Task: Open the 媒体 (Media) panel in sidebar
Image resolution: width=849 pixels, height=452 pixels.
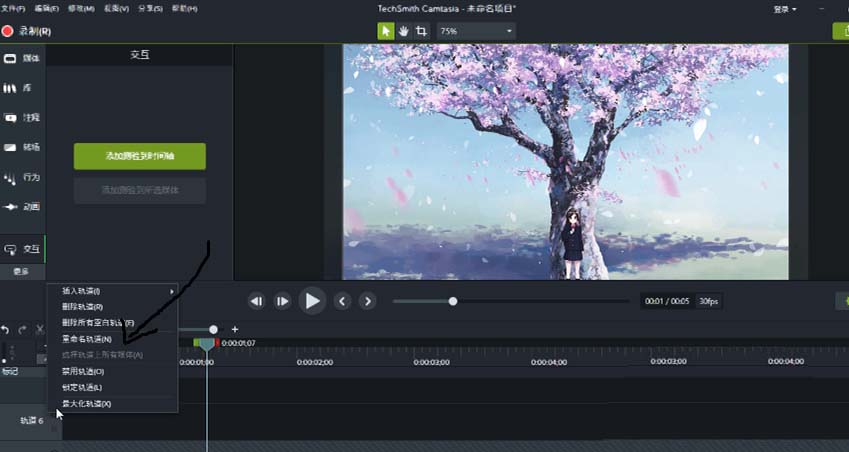Action: click(22, 58)
